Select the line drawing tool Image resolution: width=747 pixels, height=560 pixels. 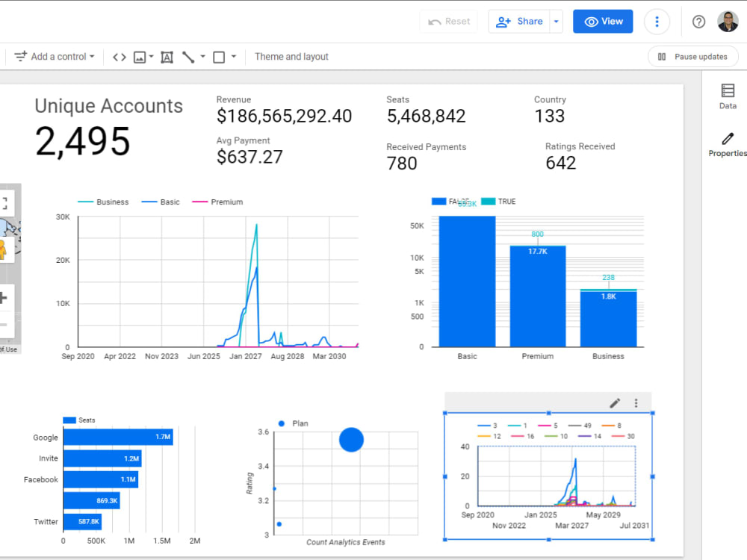(188, 57)
